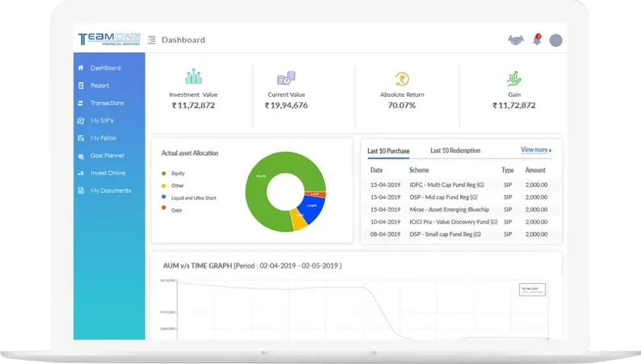
Task: Open the notification bell
Action: (537, 40)
